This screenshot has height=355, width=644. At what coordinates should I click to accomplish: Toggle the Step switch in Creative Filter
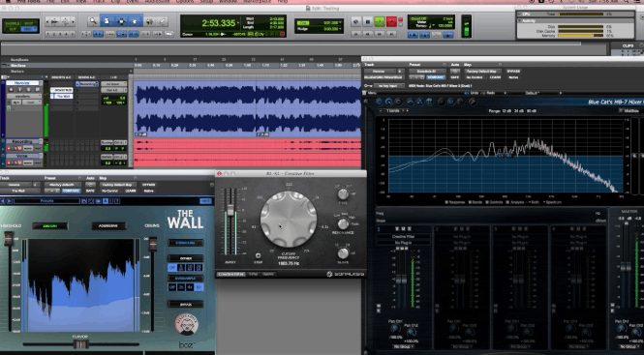(x=258, y=255)
